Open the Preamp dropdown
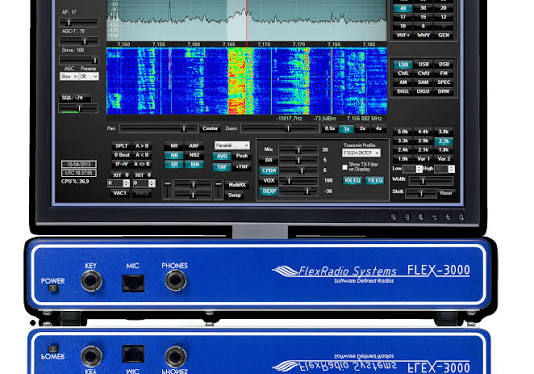 point(89,76)
